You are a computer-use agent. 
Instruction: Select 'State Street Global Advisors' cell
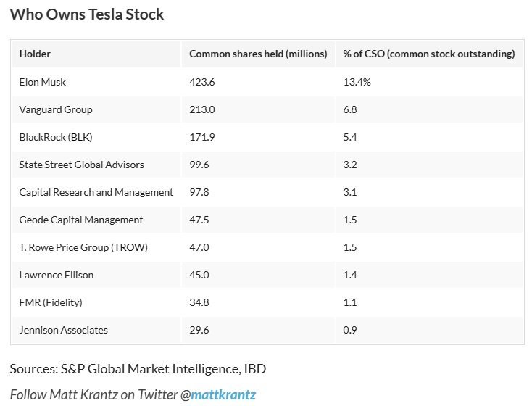click(x=96, y=165)
